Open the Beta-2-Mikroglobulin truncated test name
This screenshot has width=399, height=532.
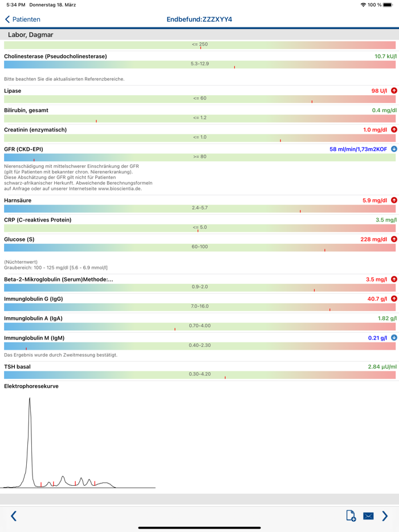[59, 280]
